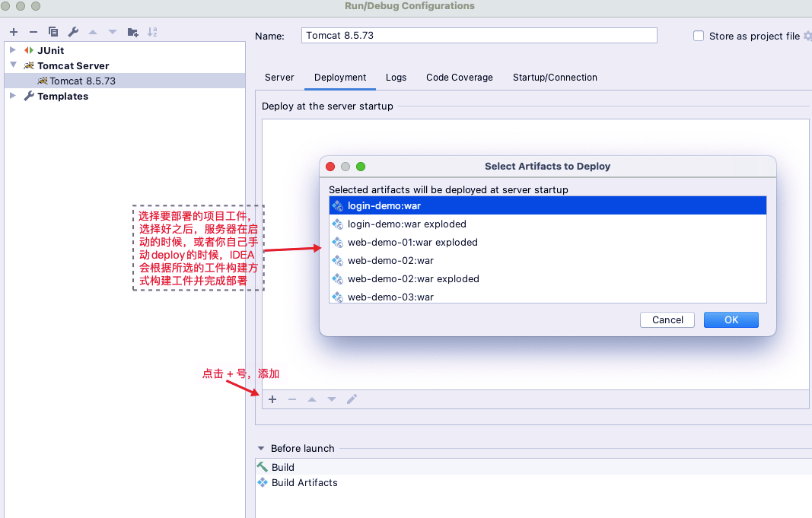
Task: Open the Logs tab
Action: click(x=396, y=77)
